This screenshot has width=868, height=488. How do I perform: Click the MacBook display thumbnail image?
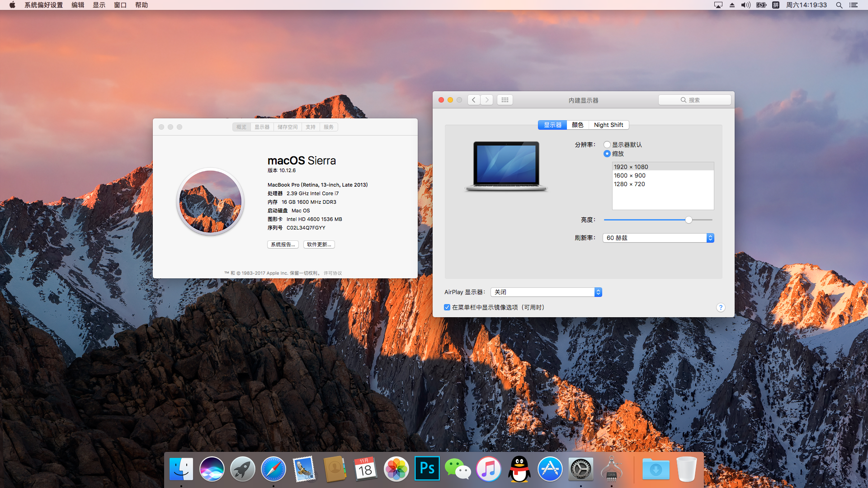506,166
